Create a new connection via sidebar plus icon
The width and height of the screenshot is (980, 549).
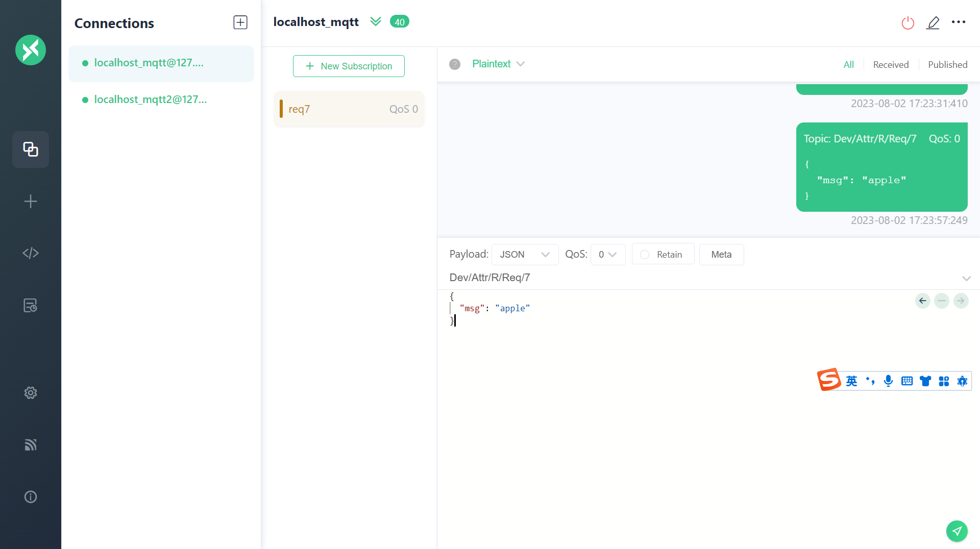[30, 201]
